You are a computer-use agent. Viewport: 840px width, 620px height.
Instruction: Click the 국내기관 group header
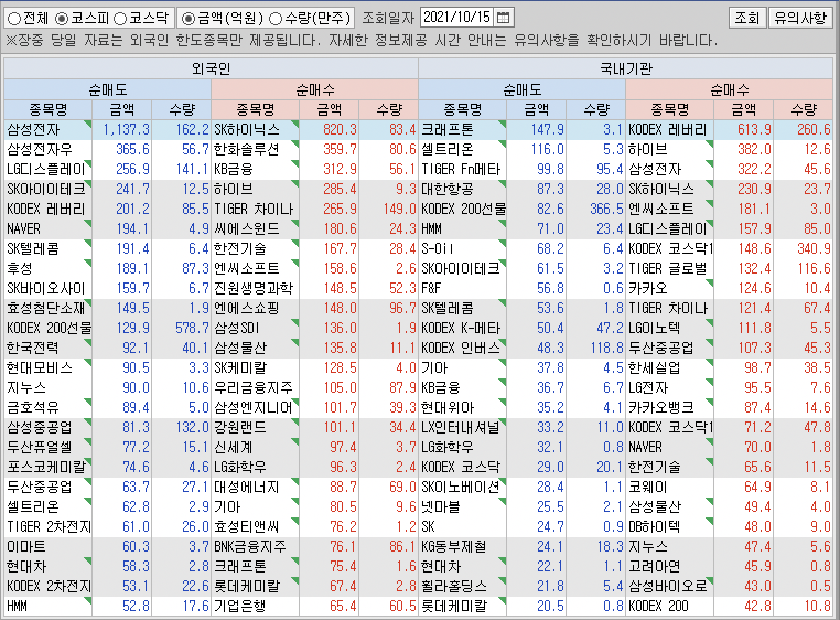click(626, 69)
